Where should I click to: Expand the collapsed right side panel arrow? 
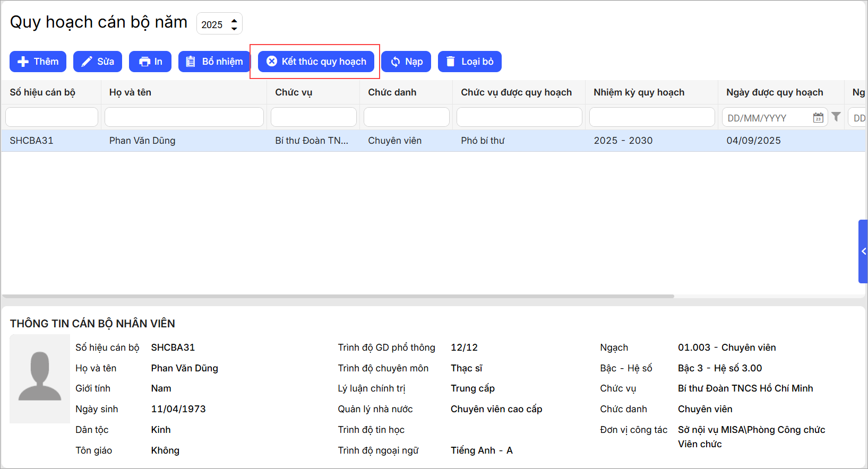(863, 251)
